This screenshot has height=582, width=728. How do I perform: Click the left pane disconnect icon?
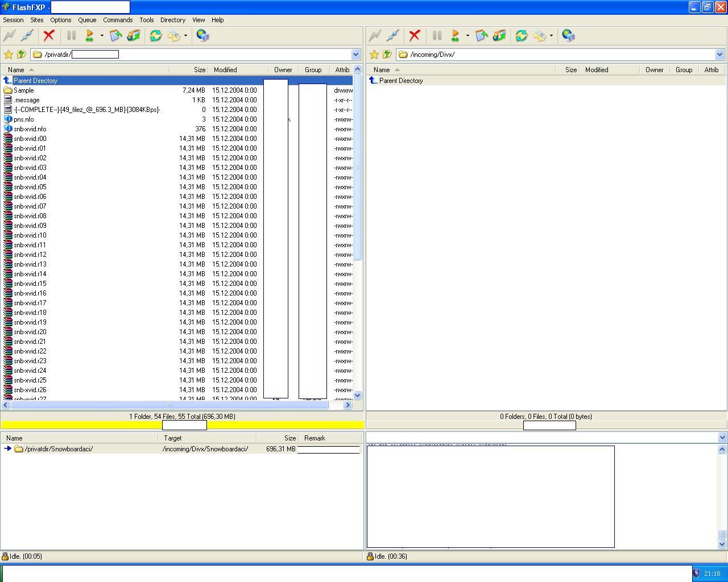tap(27, 36)
